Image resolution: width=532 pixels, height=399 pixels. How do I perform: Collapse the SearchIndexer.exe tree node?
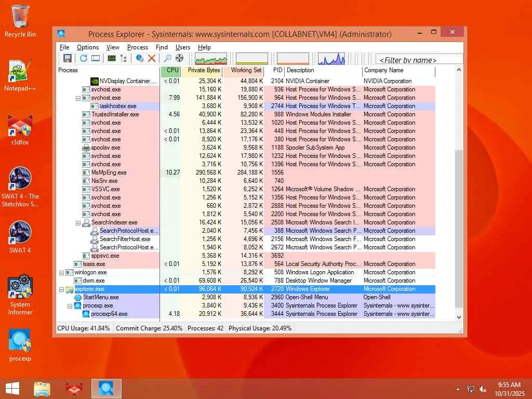click(78, 223)
